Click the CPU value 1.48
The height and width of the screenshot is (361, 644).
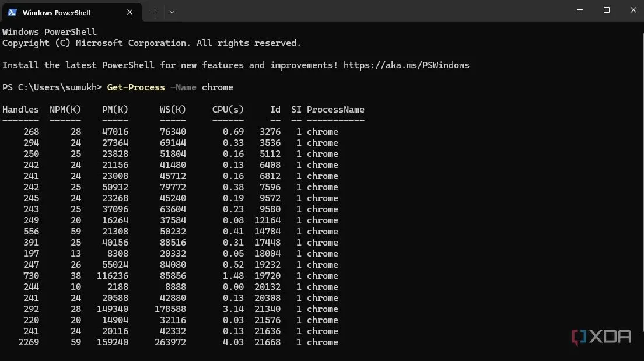click(x=233, y=276)
